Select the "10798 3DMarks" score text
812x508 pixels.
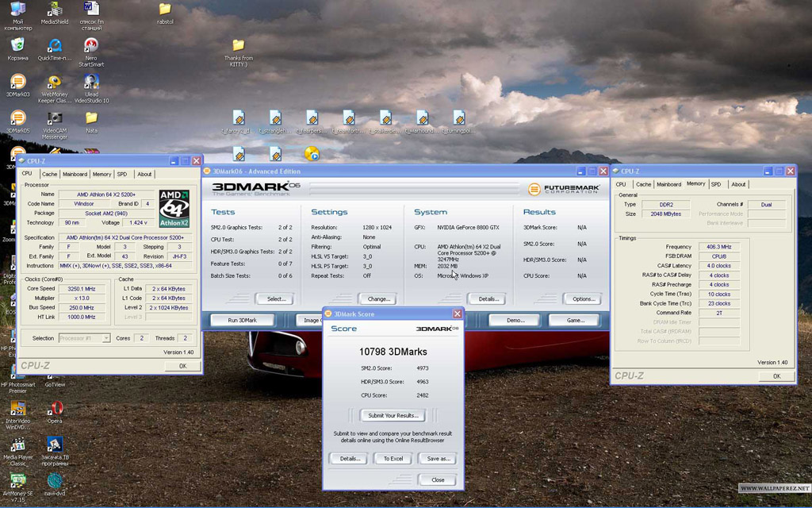[393, 352]
